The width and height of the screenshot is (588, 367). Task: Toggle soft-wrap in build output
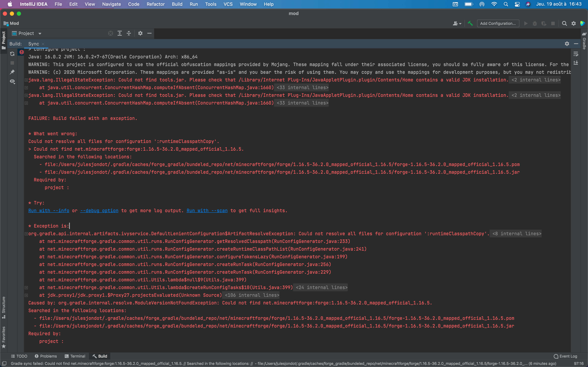click(x=576, y=54)
